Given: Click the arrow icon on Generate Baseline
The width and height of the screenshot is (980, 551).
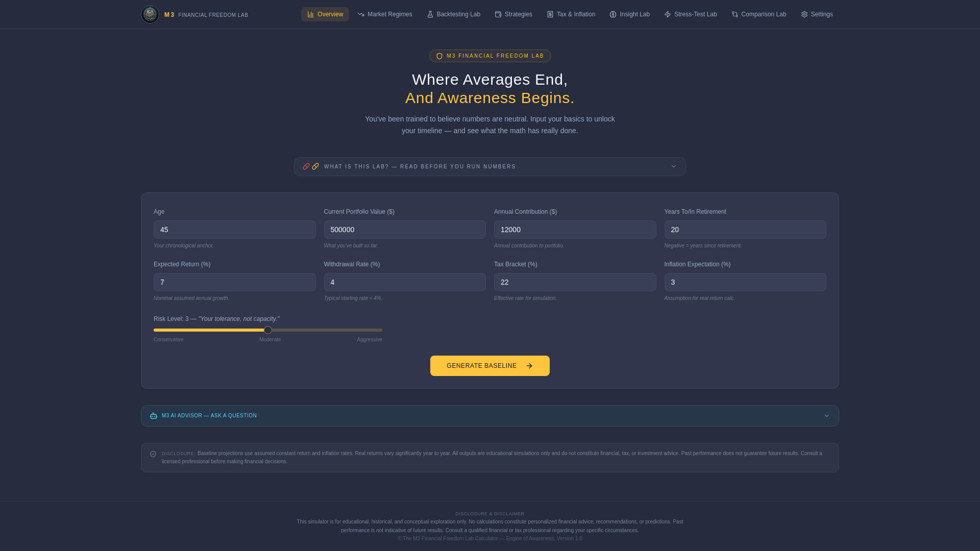Looking at the screenshot, I should 529,366.
